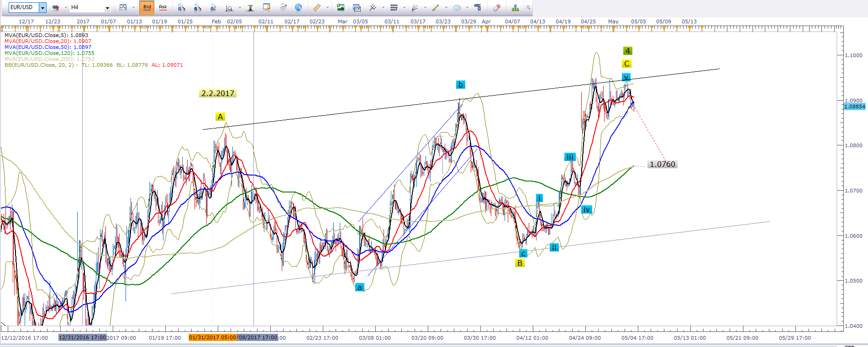Toggle the vertical autoscale icon
Screen dimensions: 868x347
pos(250,7)
